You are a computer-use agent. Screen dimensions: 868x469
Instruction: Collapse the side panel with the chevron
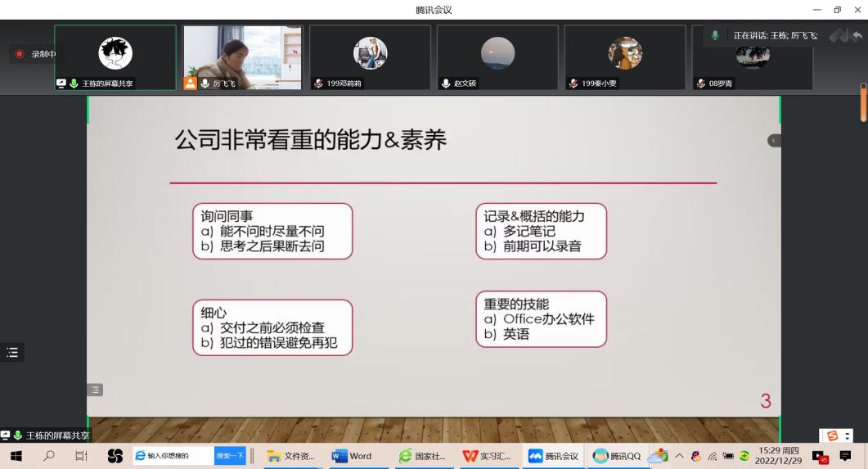774,141
